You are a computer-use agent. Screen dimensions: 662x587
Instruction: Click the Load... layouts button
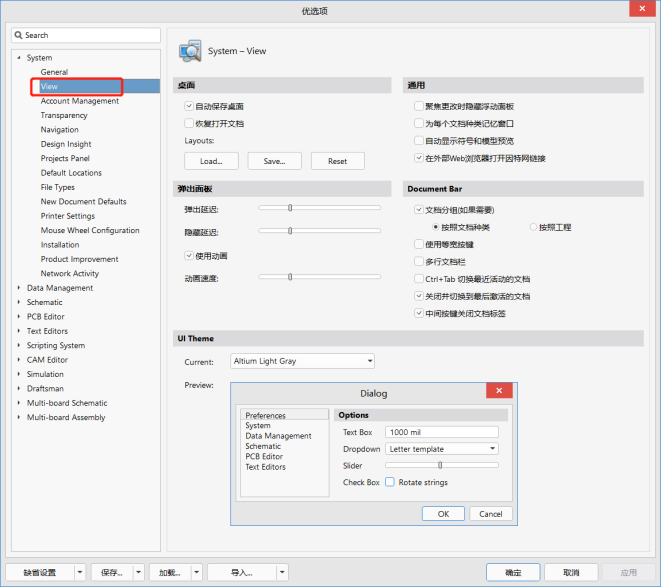[211, 161]
